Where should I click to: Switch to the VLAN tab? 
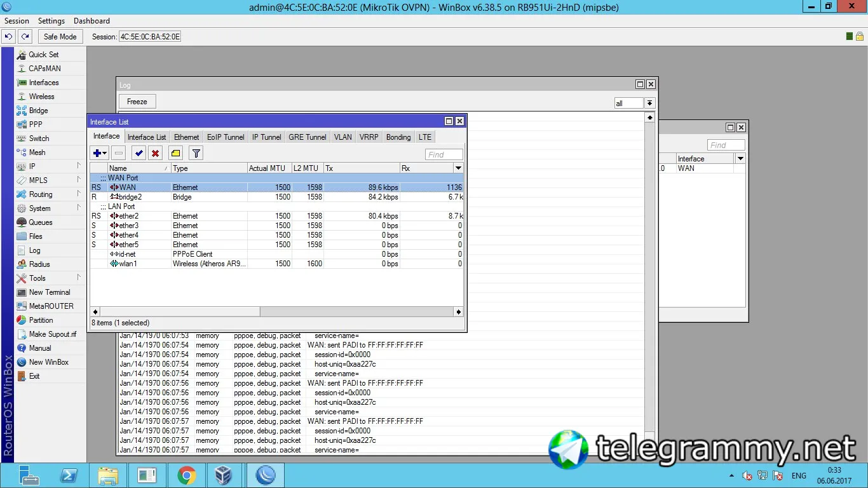(342, 137)
